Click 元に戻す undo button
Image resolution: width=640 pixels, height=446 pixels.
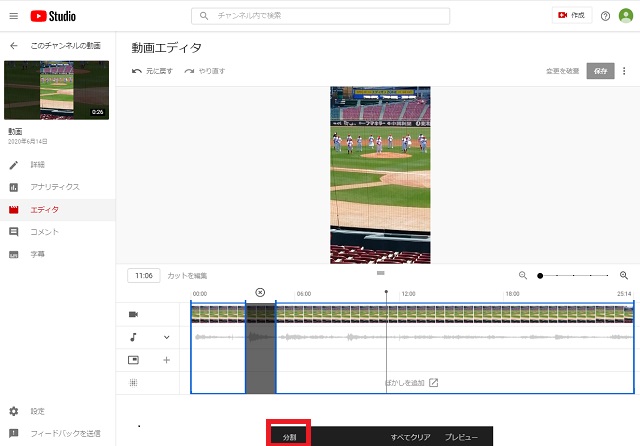[152, 71]
